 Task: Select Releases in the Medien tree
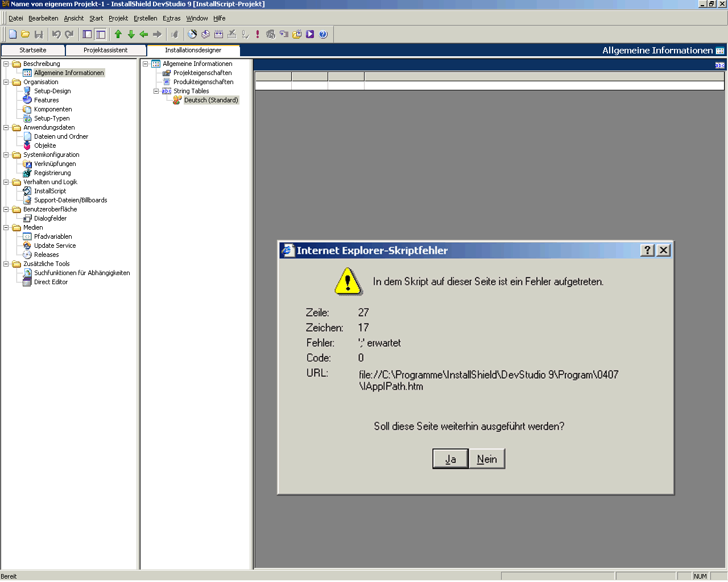coord(46,255)
